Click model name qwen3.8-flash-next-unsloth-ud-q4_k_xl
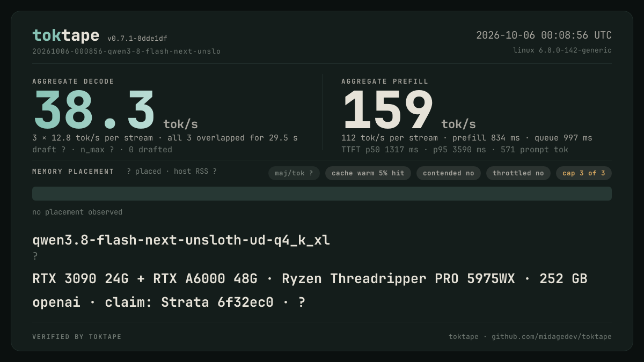This screenshot has width=644, height=362. [181, 240]
